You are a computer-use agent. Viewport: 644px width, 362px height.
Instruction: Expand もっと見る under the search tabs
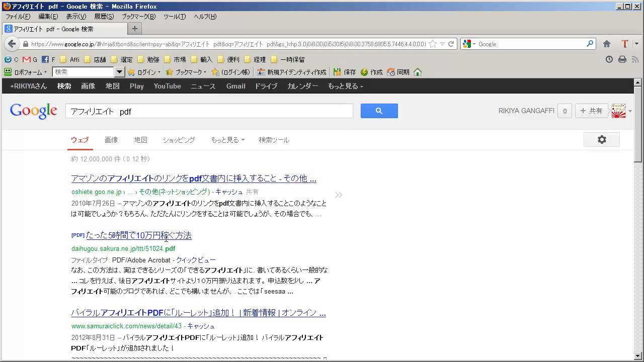tap(228, 140)
